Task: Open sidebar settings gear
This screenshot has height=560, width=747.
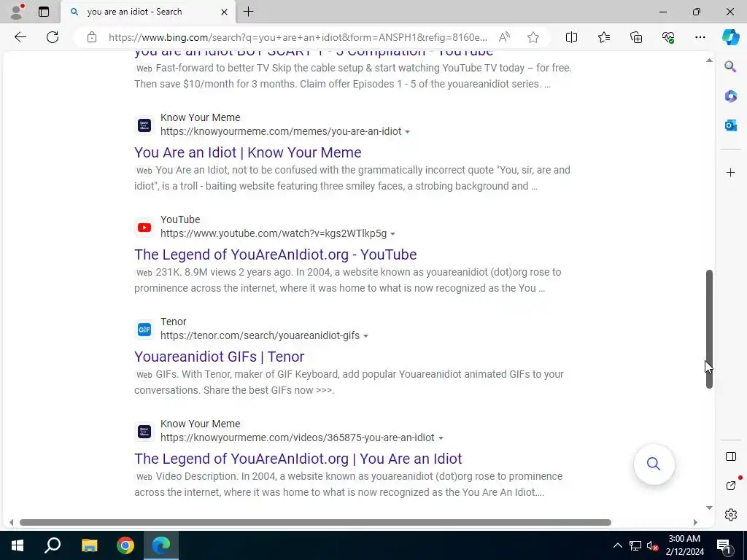Action: click(x=730, y=514)
